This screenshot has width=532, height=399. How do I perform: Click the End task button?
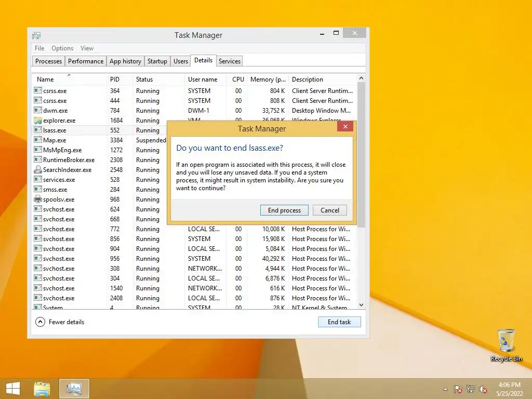tap(339, 322)
